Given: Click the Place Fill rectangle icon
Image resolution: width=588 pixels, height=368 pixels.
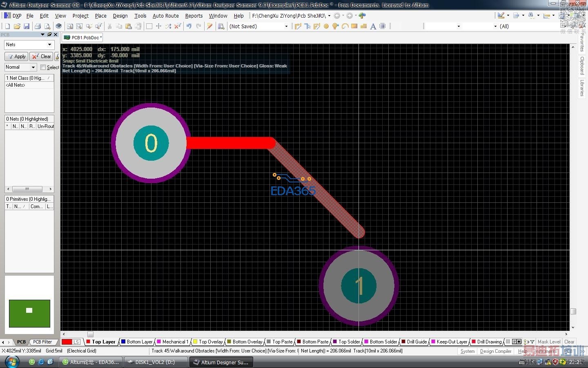Looking at the screenshot, I should (354, 26).
